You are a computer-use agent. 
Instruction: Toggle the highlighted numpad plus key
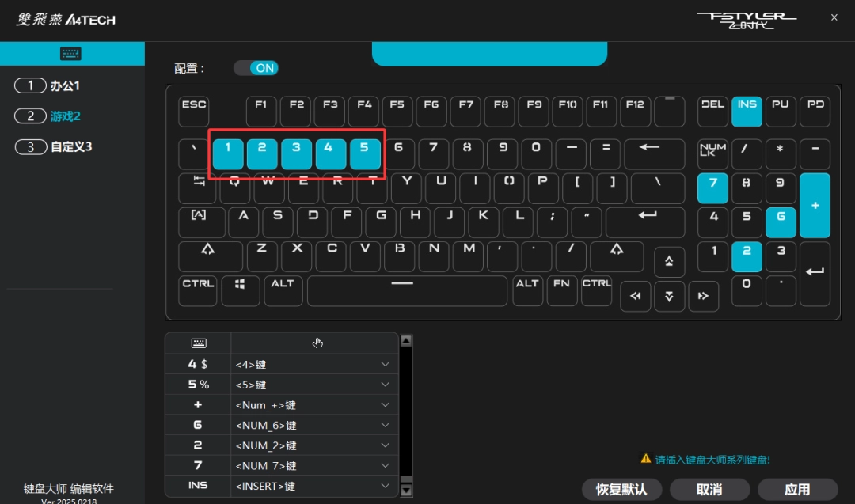click(x=815, y=205)
